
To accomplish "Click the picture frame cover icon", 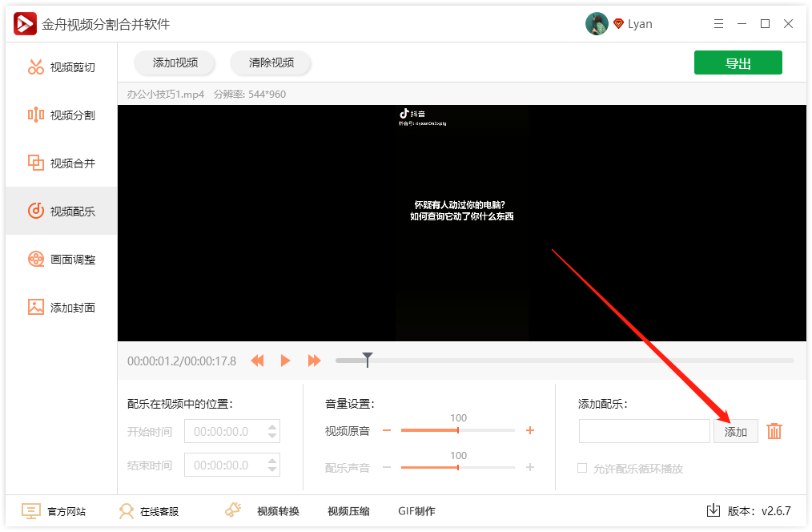I will pyautogui.click(x=36, y=307).
